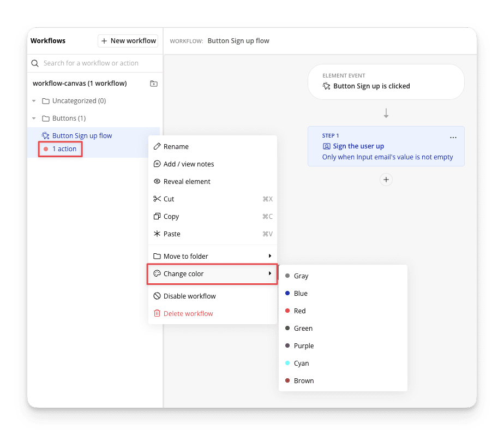Click the search magnifier icon in sidebar
The width and height of the screenshot is (504, 435).
pyautogui.click(x=35, y=63)
